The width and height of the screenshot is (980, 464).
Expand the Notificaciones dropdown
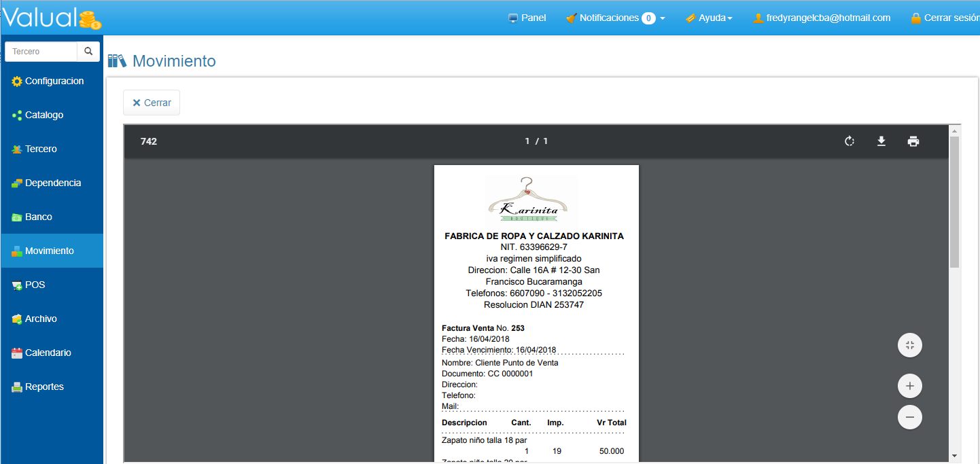pos(615,18)
